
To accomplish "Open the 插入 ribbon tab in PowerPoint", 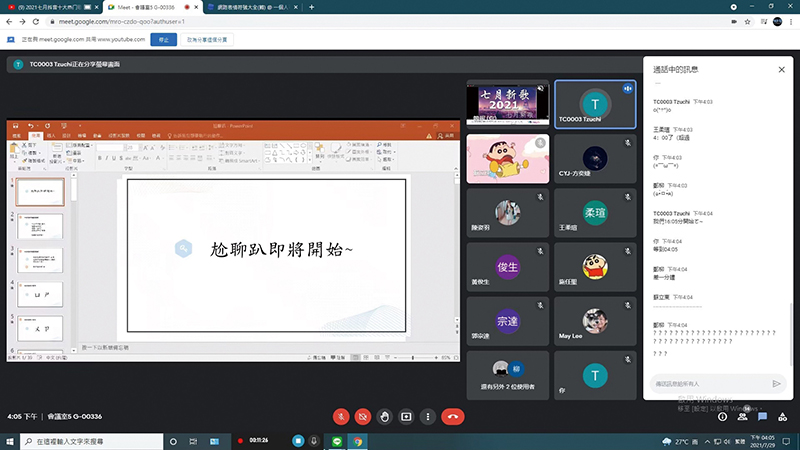I will coord(51,136).
